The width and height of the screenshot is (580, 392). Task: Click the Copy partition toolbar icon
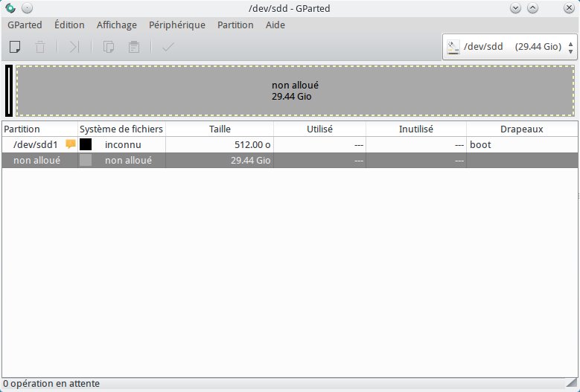[109, 47]
